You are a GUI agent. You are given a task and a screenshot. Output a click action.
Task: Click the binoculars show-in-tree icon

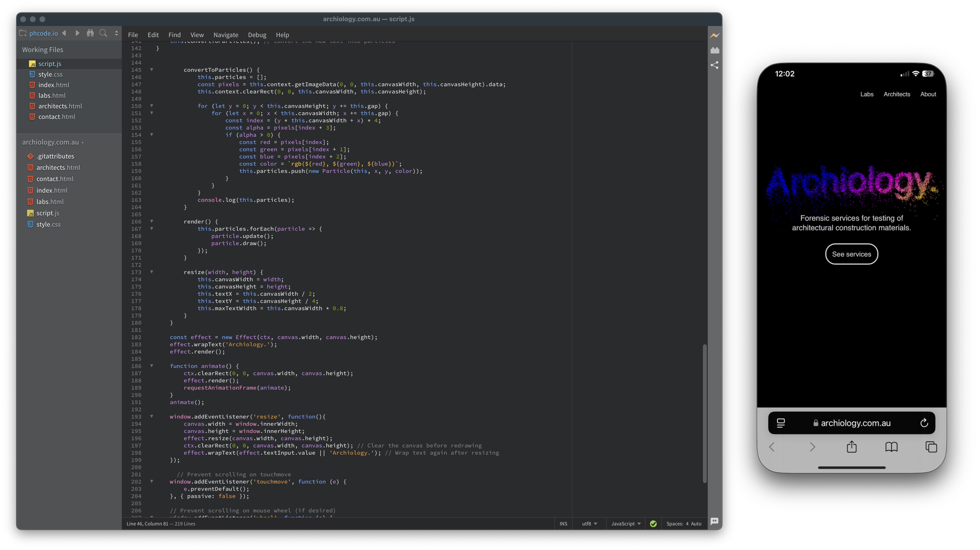pos(90,33)
